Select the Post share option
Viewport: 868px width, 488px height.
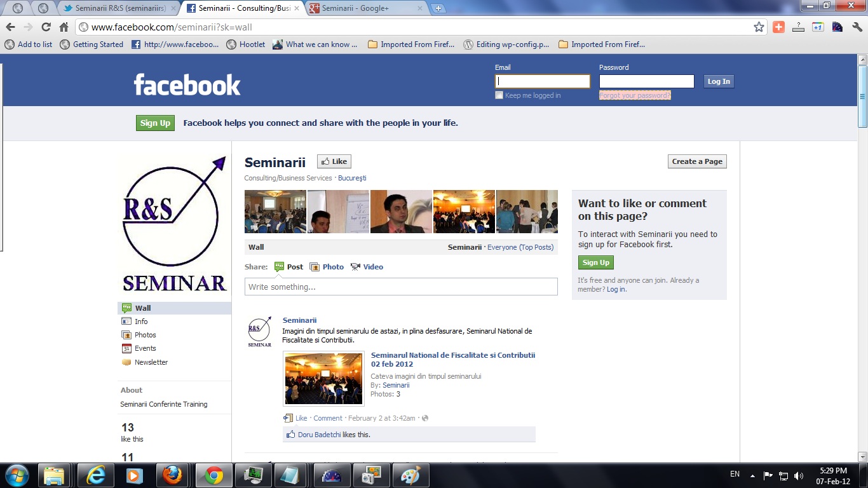pos(288,267)
